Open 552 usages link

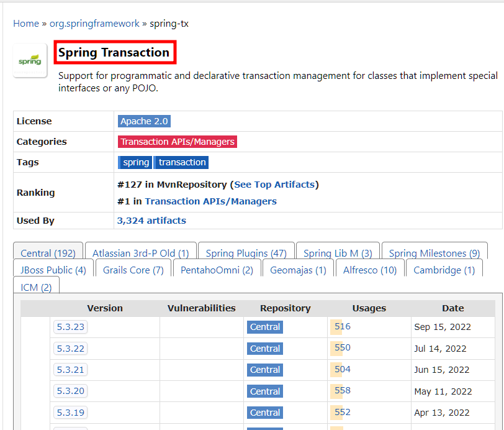(x=343, y=412)
